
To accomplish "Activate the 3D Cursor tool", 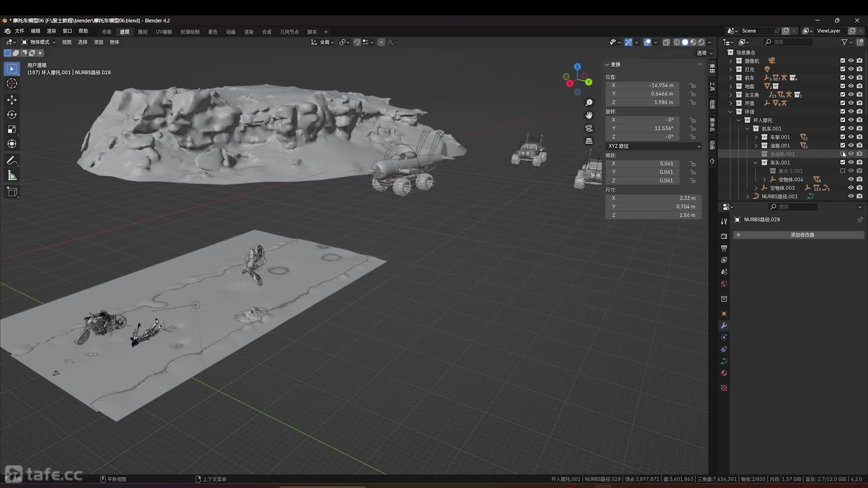I will 12,84.
